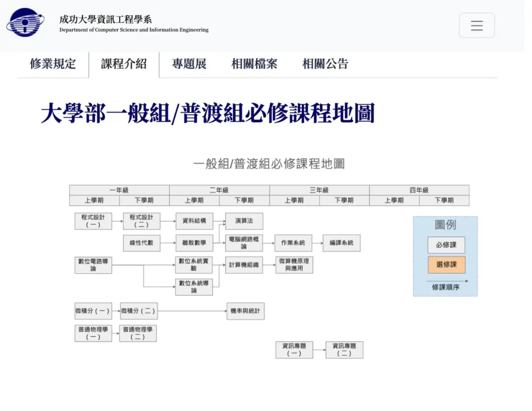Click the 三年級 header cell
This screenshot has width=532, height=411.
(320, 190)
